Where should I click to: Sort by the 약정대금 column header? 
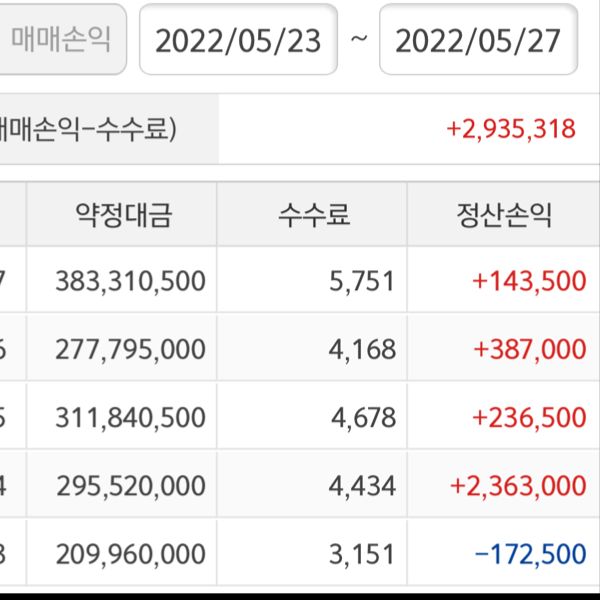tap(124, 215)
